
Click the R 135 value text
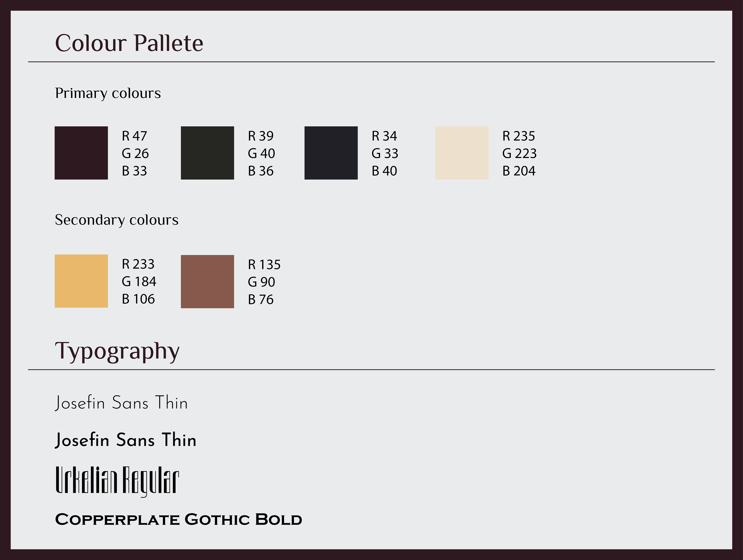264,265
